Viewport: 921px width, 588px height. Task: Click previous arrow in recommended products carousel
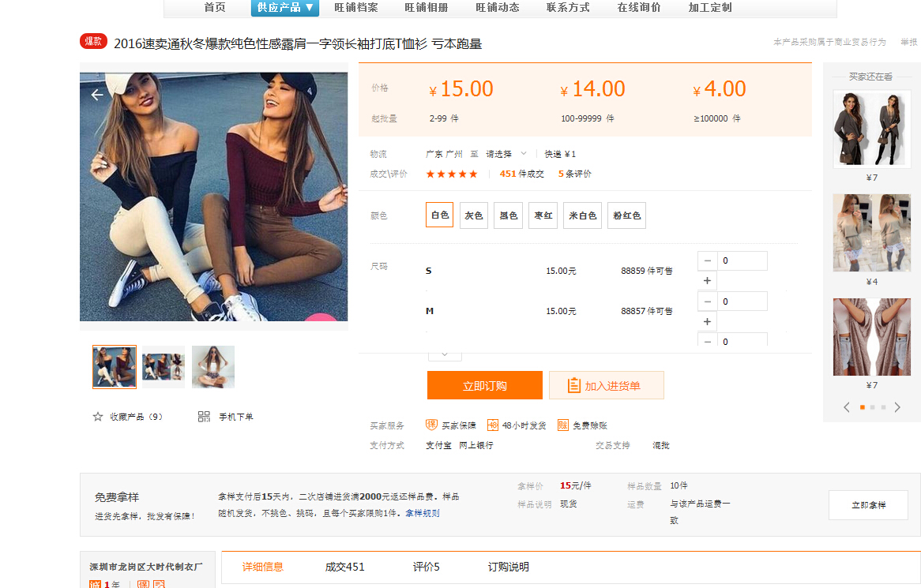click(x=847, y=407)
